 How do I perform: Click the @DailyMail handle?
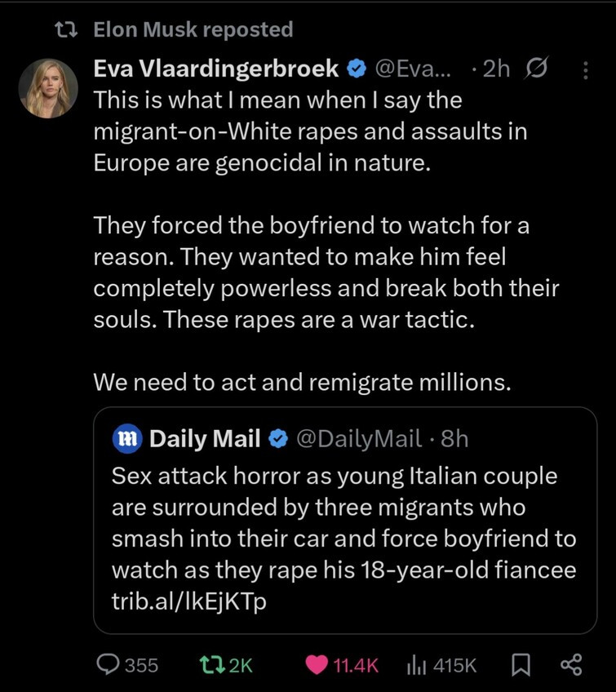[x=357, y=440]
